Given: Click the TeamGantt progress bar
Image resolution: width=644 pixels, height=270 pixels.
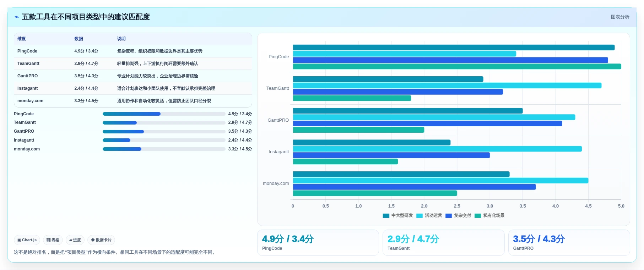Looking at the screenshot, I should pyautogui.click(x=164, y=123).
